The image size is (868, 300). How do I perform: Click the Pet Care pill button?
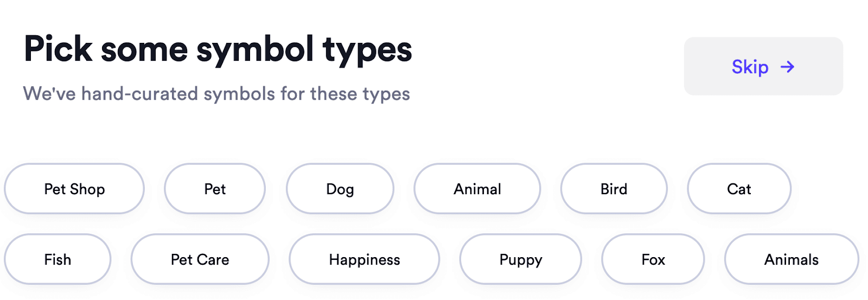point(200,259)
